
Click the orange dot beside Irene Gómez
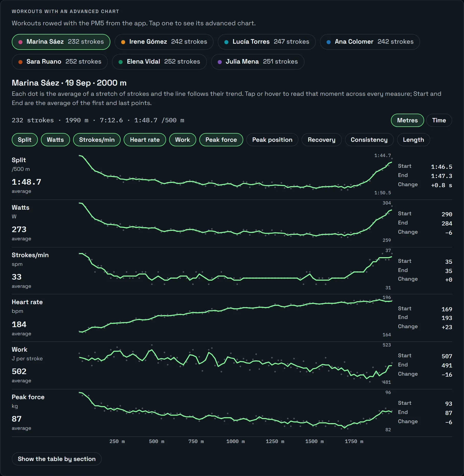123,42
